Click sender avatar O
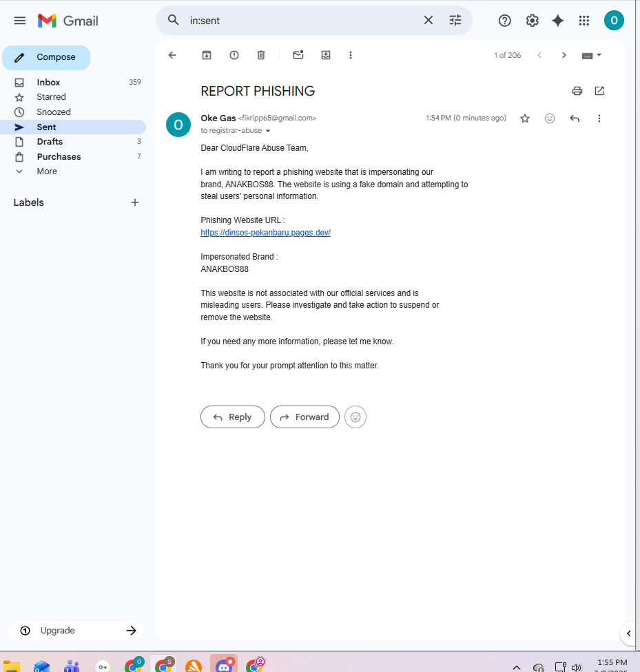The width and height of the screenshot is (640, 672). [x=178, y=125]
